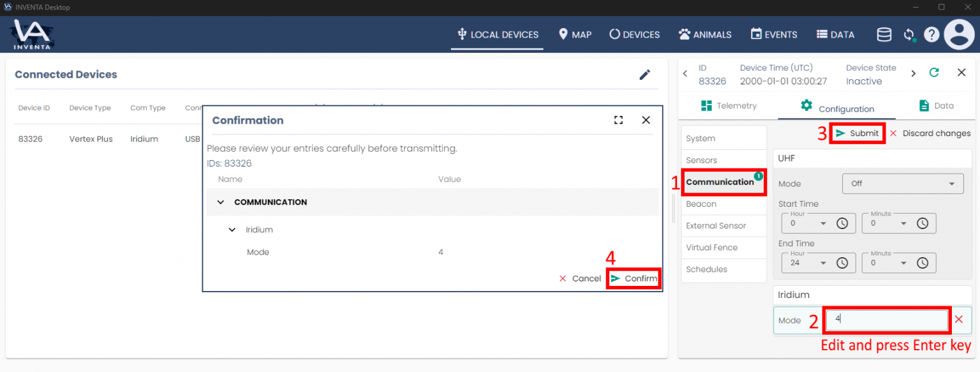This screenshot has width=980, height=372.
Task: Click the Iridium Mode input field
Action: pos(887,320)
